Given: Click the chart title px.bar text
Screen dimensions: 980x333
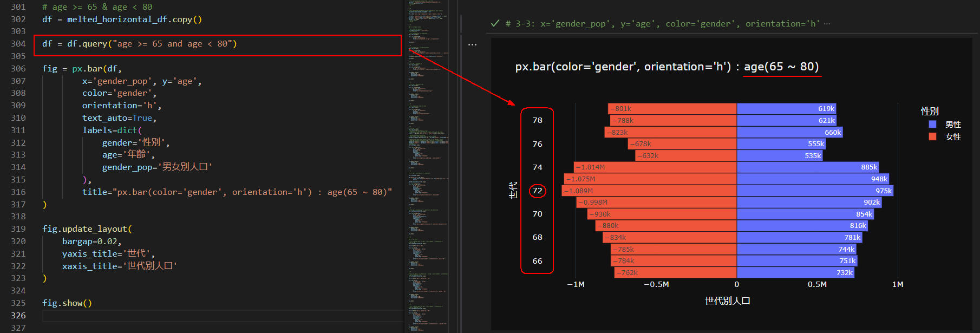Looking at the screenshot, I should point(667,67).
